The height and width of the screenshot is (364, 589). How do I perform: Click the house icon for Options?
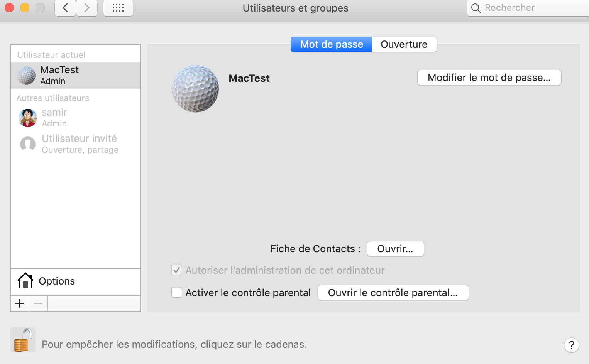click(x=25, y=281)
